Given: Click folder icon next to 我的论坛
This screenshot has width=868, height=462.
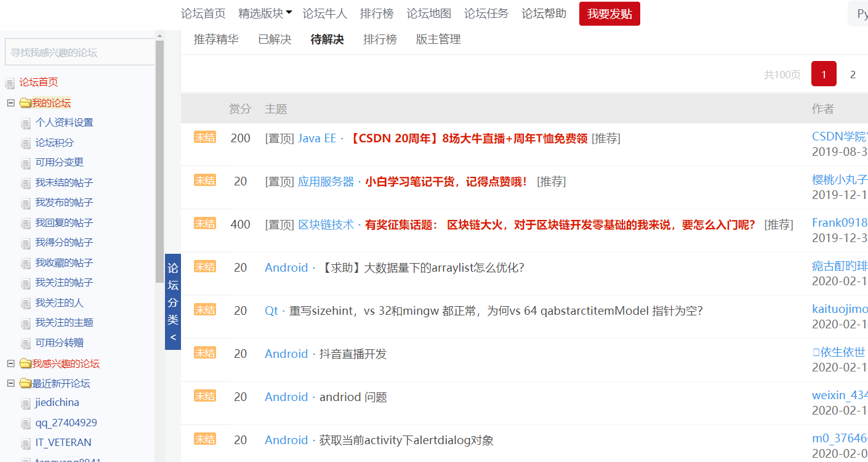Looking at the screenshot, I should coord(25,103).
